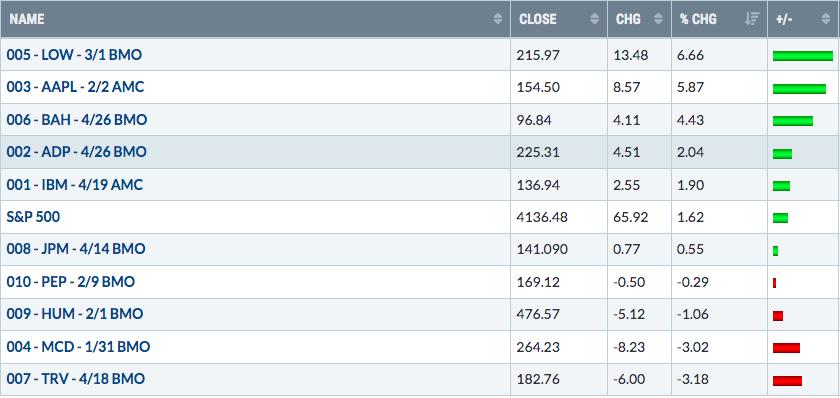Open 007 - TRV - 4/18 BMO link
840x398 pixels.
pyautogui.click(x=76, y=379)
